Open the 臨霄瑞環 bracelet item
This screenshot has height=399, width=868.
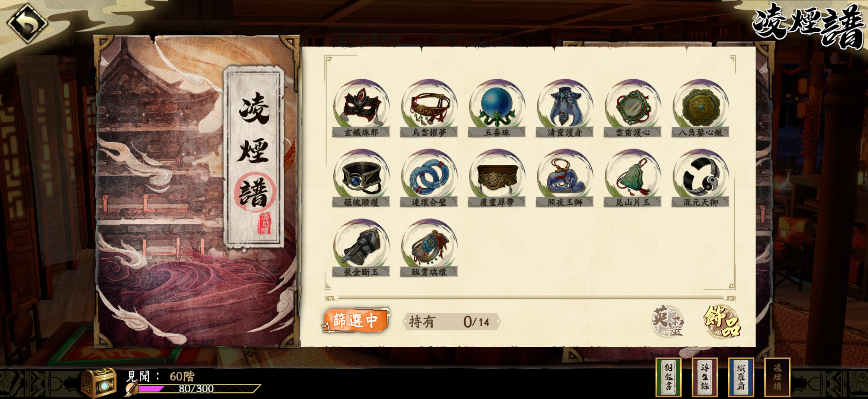pyautogui.click(x=429, y=248)
